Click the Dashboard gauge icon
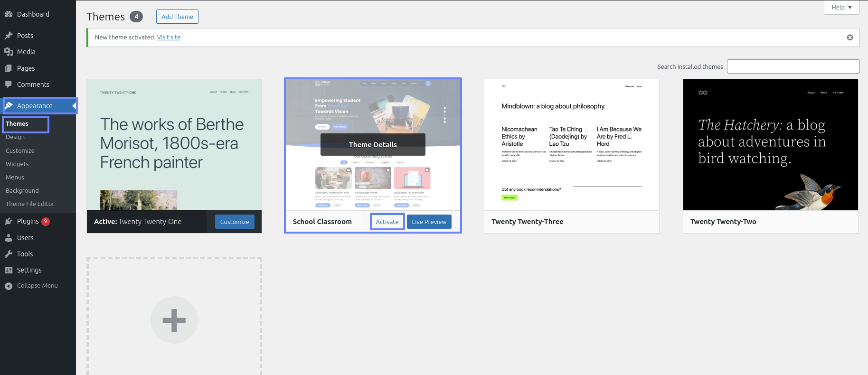Viewport: 868px width, 375px height. tap(9, 14)
